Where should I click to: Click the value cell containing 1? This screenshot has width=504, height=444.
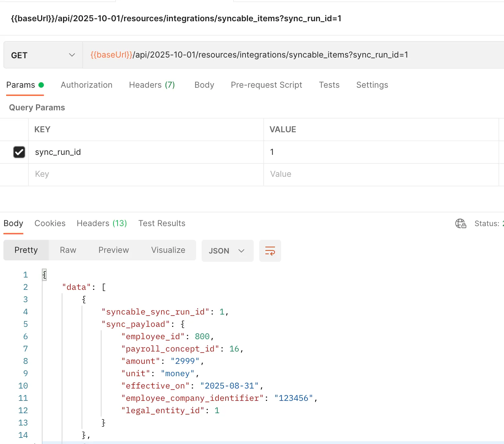coord(381,152)
